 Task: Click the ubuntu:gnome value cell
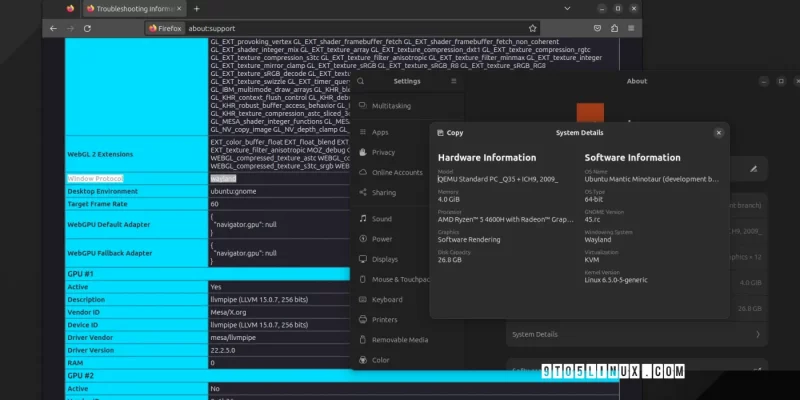coord(233,191)
